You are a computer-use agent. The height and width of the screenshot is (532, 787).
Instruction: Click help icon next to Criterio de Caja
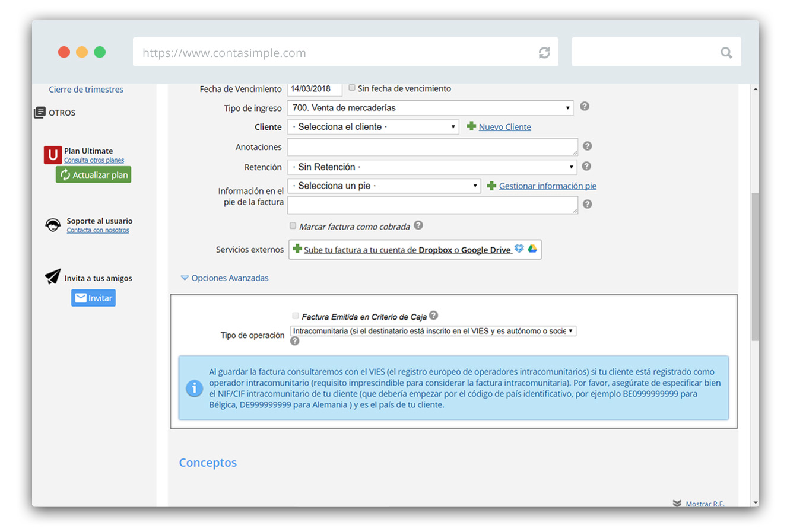(434, 316)
